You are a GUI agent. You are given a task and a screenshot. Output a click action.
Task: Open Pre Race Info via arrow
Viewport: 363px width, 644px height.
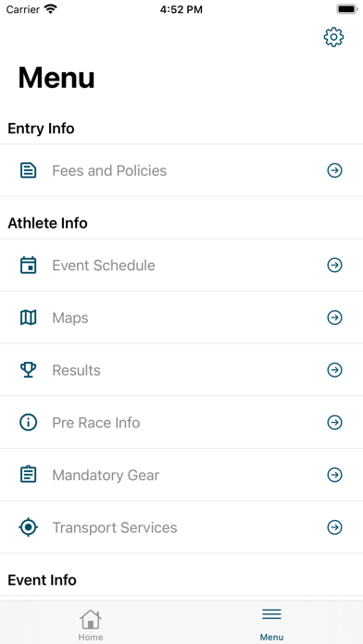pos(334,422)
